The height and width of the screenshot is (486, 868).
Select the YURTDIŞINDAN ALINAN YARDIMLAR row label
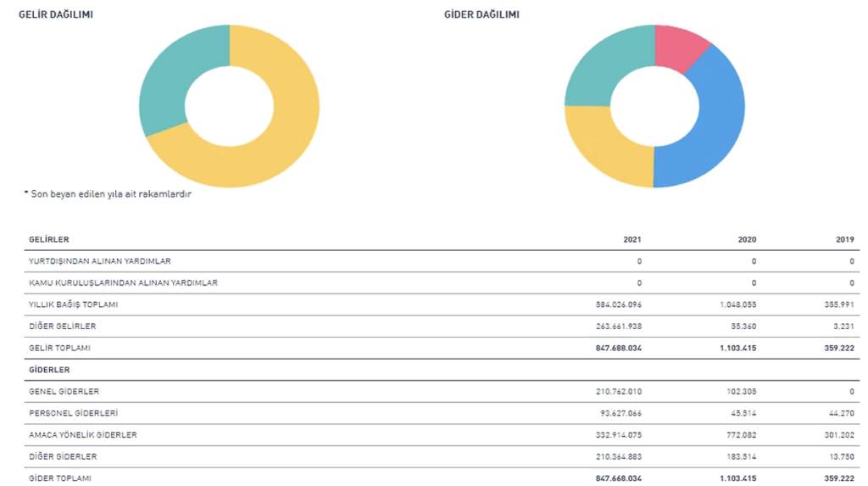[99, 261]
